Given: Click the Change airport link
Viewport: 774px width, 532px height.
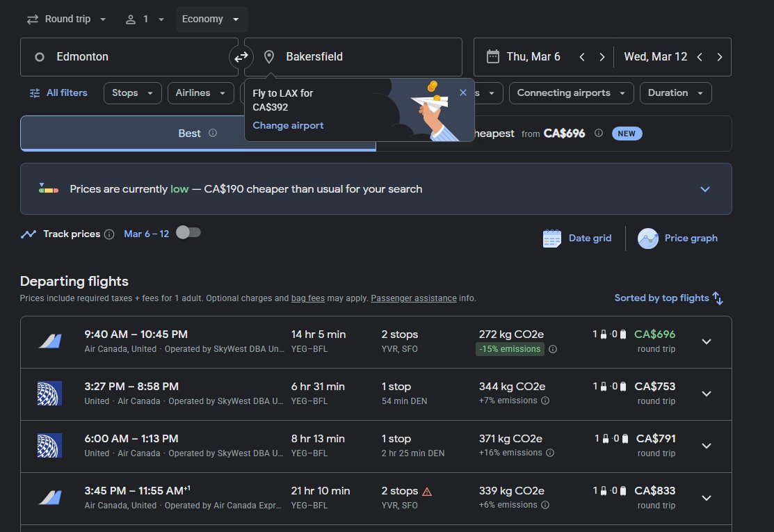Looking at the screenshot, I should (288, 125).
